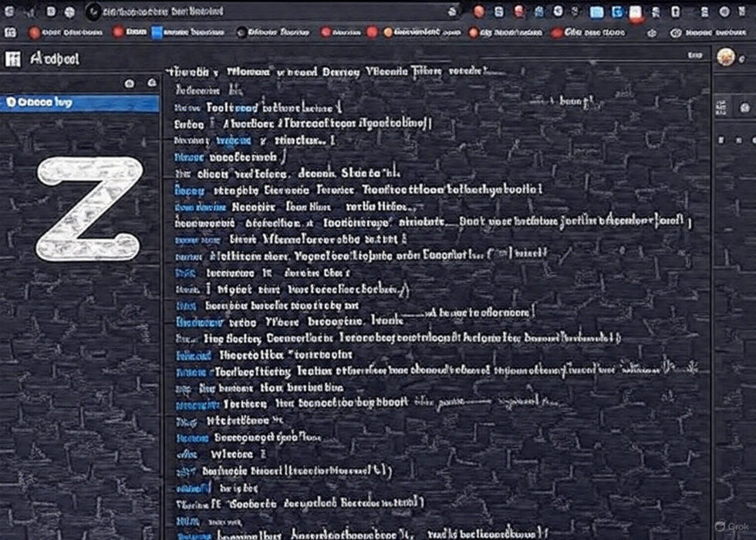Click the dark circular icon inside the address bar
Viewport: 756px width, 540px height.
click(93, 12)
